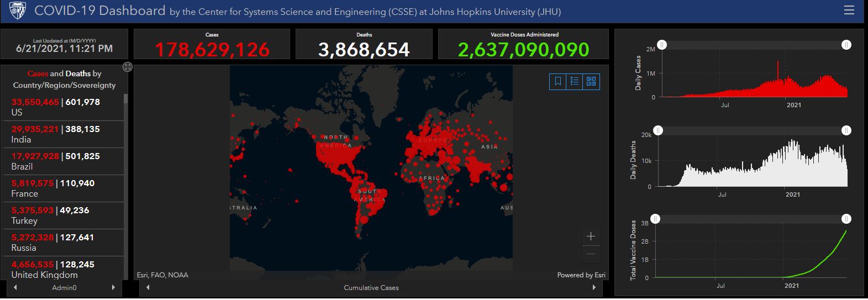This screenshot has height=300, width=868.
Task: Open the map legend list icon
Action: [x=575, y=81]
